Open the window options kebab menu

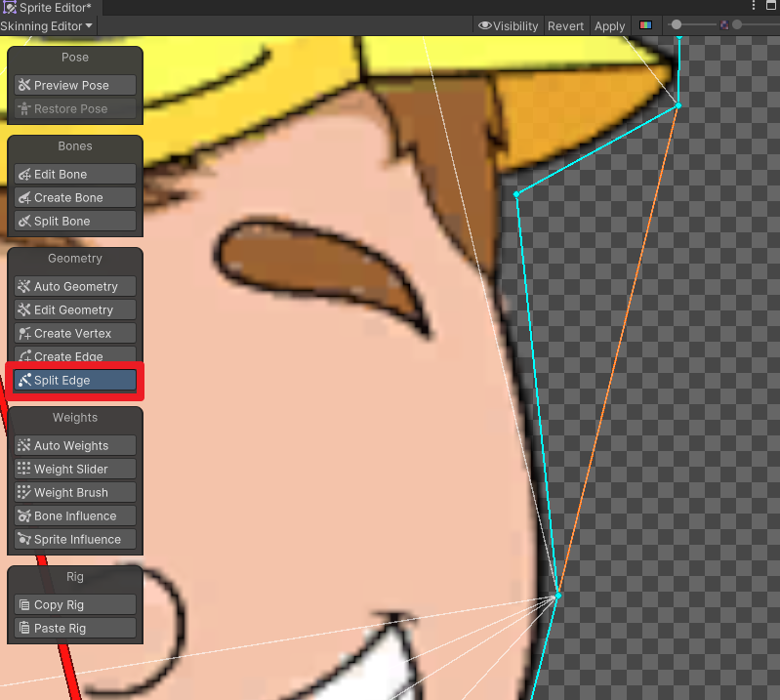(754, 6)
